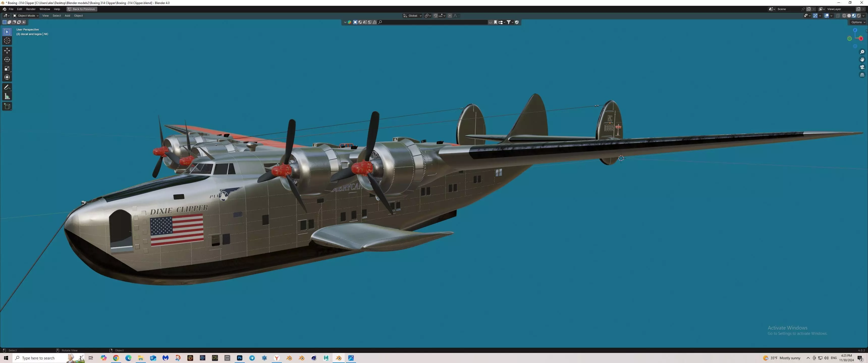Open the viewport shading options dropdown

pos(863,15)
